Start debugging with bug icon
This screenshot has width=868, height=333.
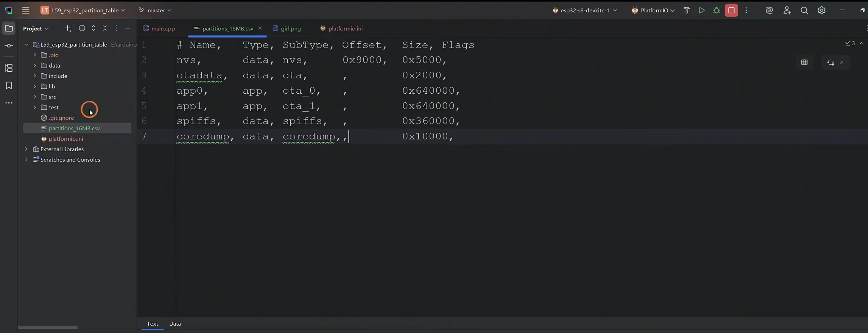pos(716,11)
